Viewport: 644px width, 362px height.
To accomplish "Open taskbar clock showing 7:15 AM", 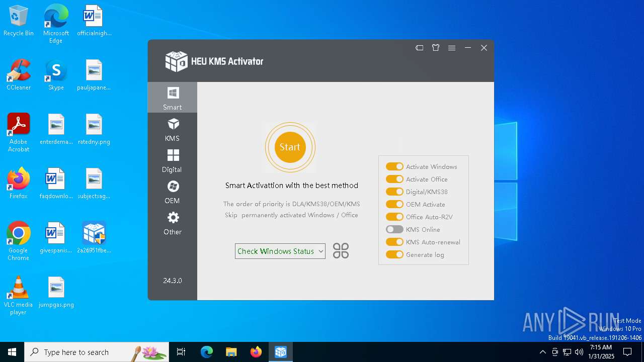I will click(x=601, y=352).
